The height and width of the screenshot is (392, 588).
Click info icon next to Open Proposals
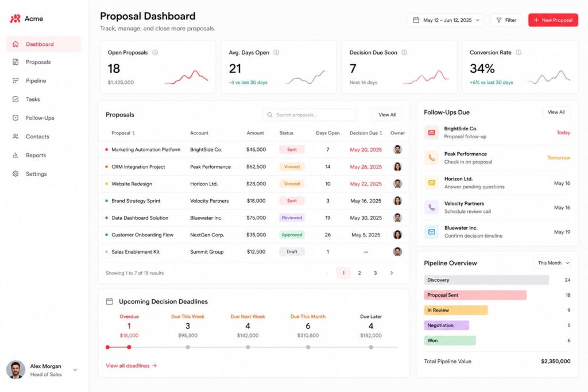pyautogui.click(x=155, y=52)
